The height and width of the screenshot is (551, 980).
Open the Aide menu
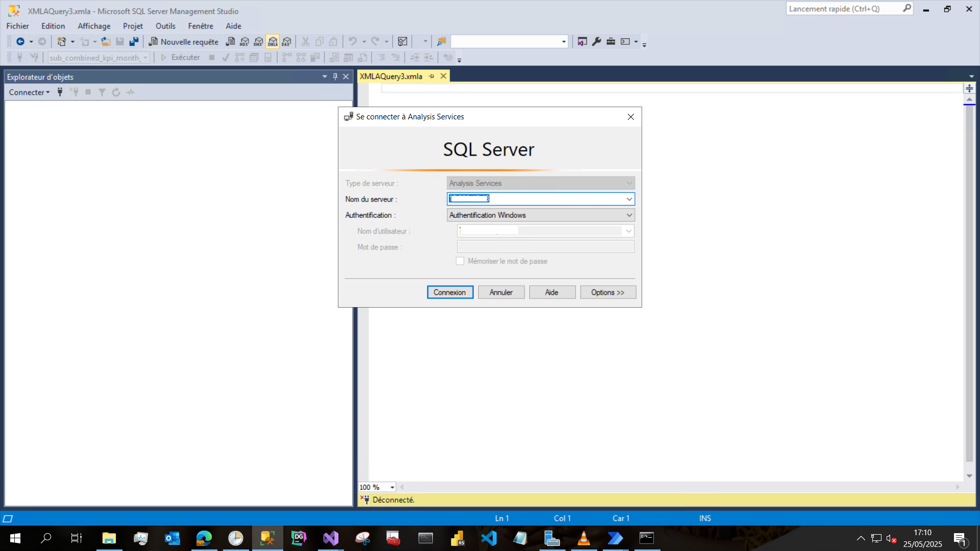233,26
